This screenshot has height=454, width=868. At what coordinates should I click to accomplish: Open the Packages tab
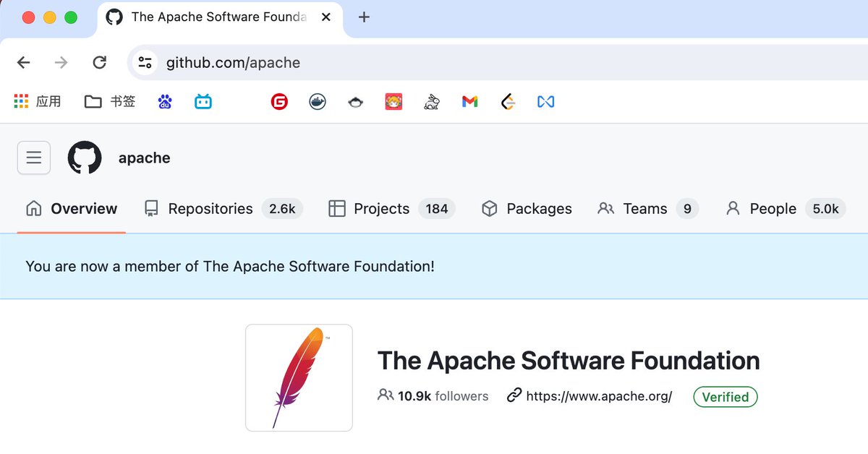pyautogui.click(x=527, y=209)
